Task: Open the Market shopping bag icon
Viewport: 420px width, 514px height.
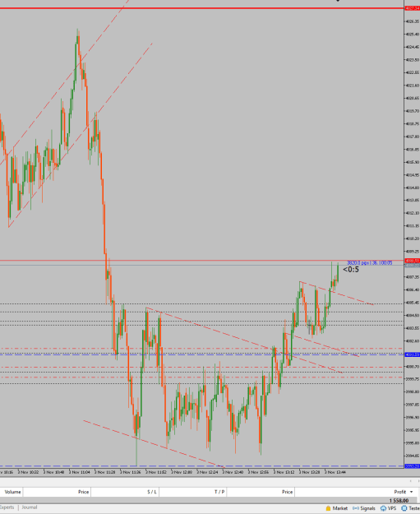Action: 328,508
